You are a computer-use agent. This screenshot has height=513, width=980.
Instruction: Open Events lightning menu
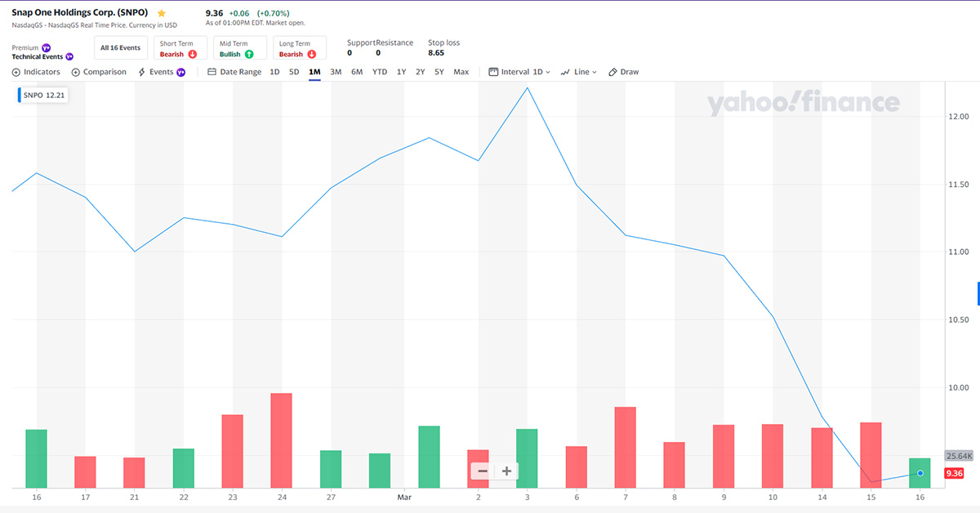(x=161, y=72)
